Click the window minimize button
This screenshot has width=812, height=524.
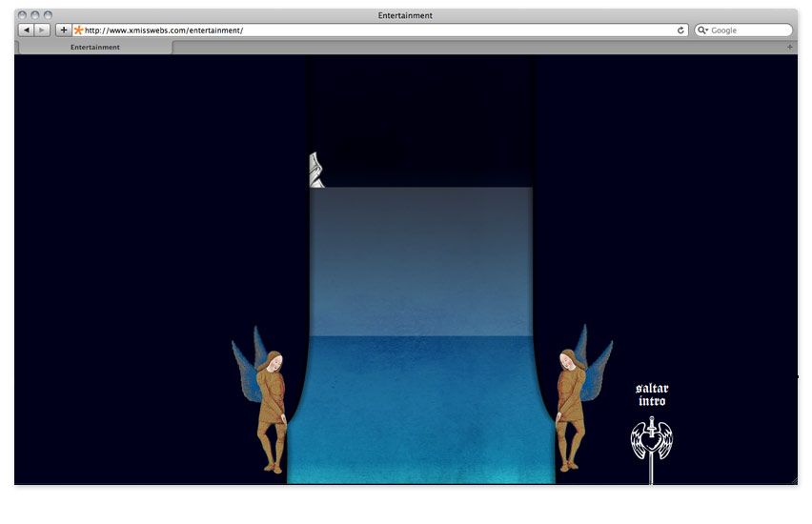[x=34, y=15]
